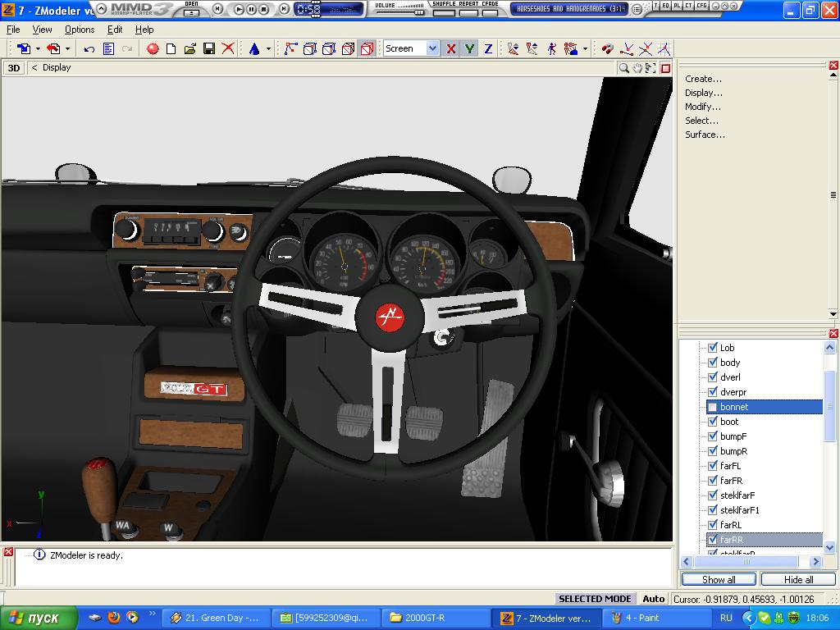Enable the bonnet object checkbox

(713, 407)
